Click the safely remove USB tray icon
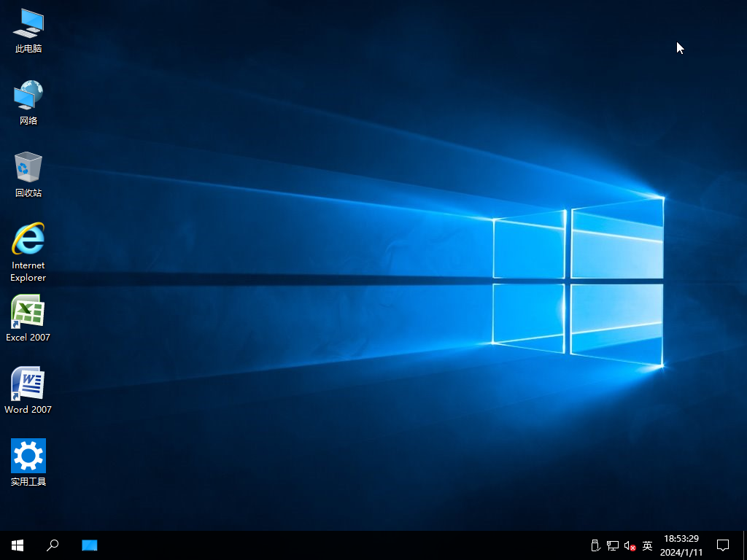 [595, 545]
